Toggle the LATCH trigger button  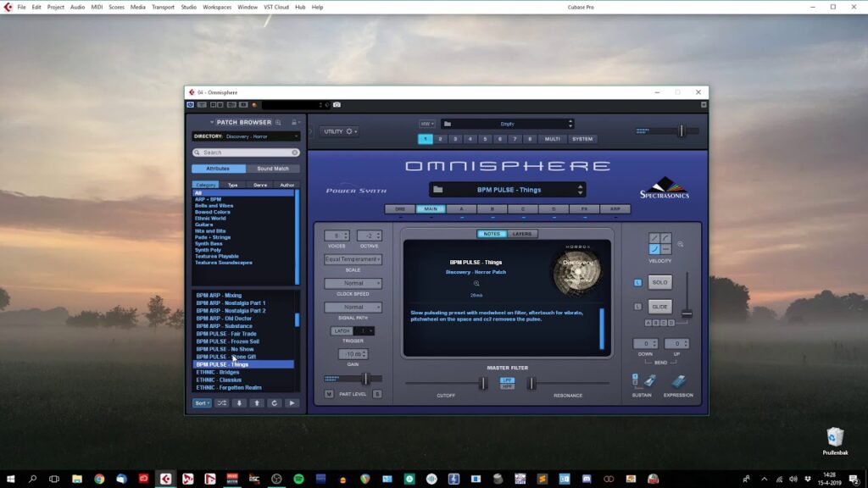[x=342, y=331]
